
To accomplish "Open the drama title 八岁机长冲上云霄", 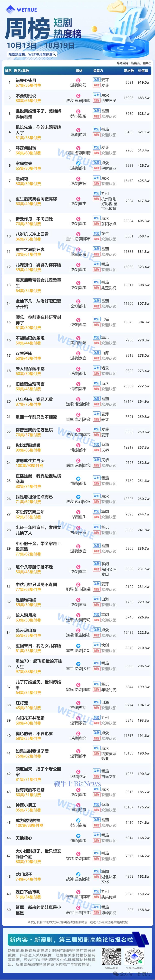I will [x=32, y=234].
